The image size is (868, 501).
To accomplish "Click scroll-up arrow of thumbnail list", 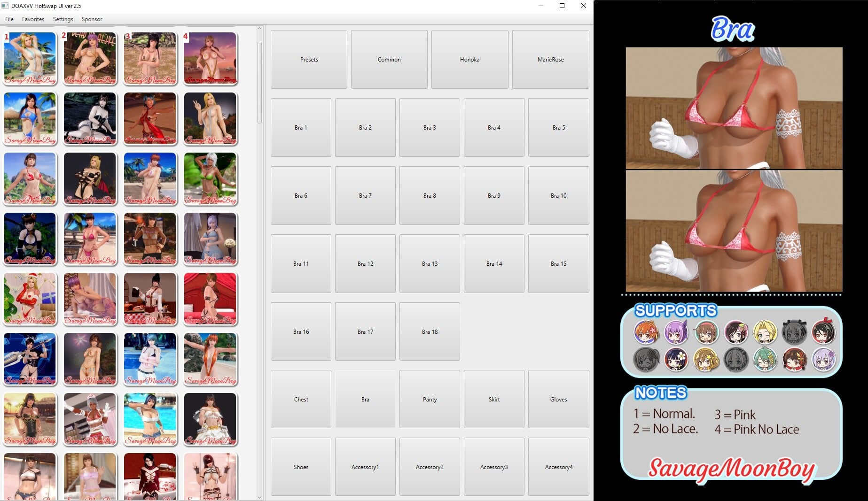I will click(x=259, y=29).
